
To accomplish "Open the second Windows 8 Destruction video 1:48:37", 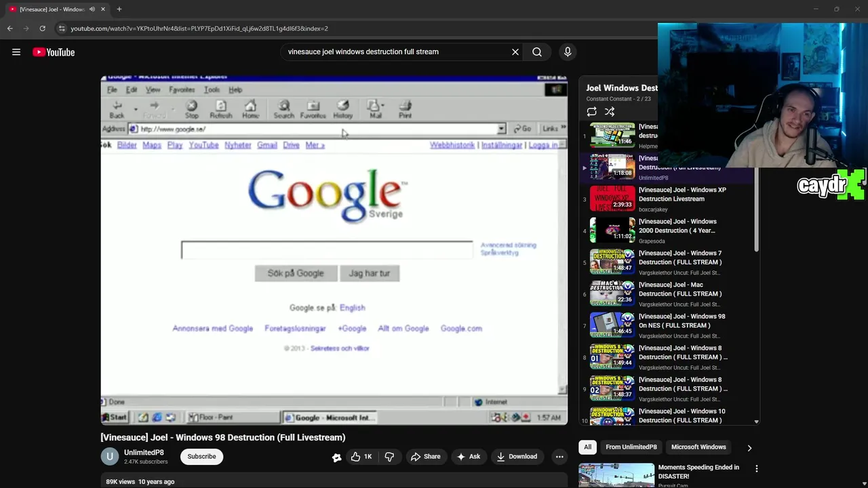I will click(x=668, y=389).
